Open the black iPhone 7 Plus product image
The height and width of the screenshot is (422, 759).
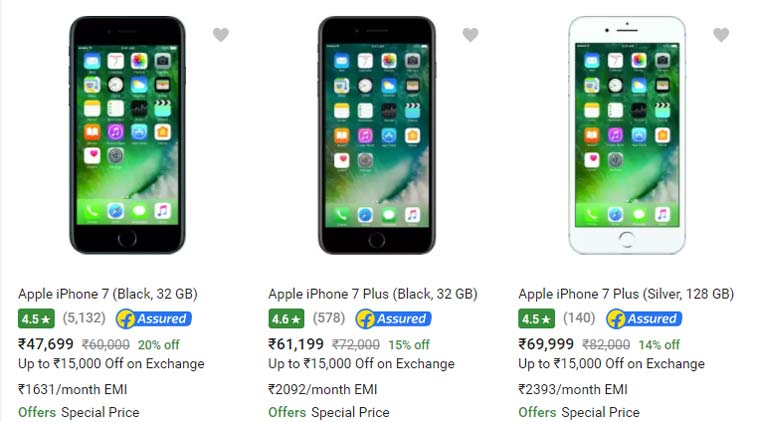(377, 135)
